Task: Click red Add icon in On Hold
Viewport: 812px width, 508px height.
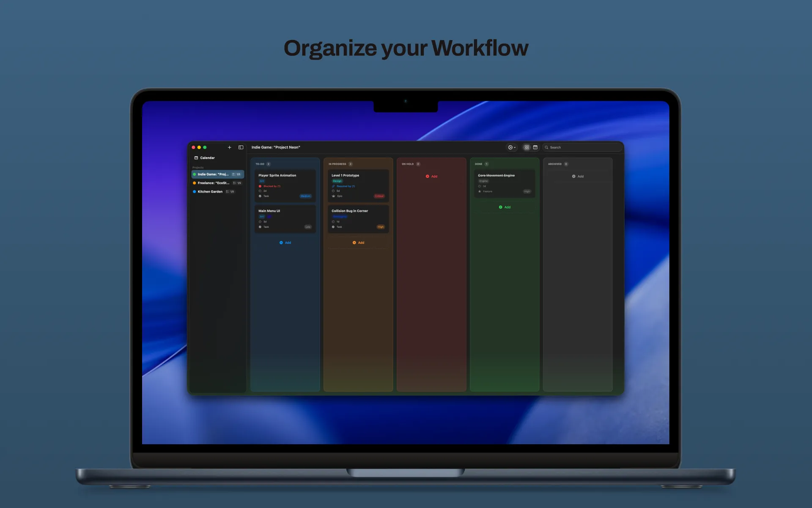Action: tap(428, 176)
